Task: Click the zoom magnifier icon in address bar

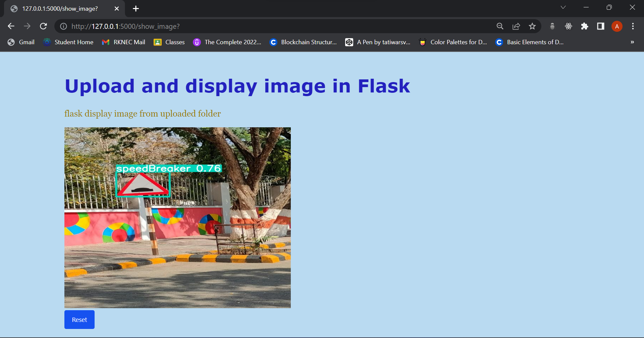Action: click(500, 26)
